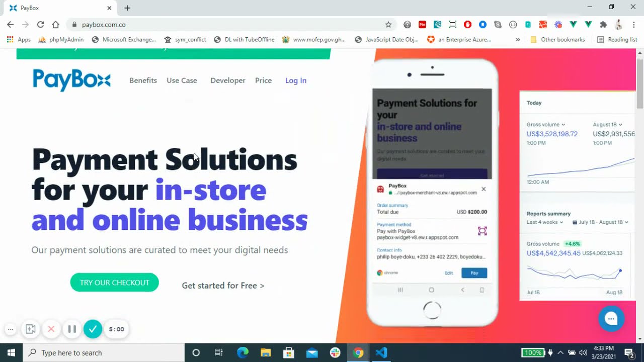Open Chrome three-dot menu
Viewport: 644px width, 362px height.
[x=634, y=24]
